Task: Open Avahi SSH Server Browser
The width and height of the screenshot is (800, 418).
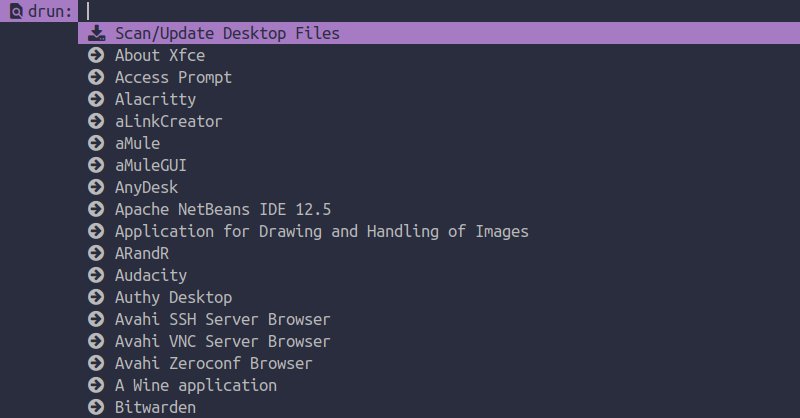Action: click(439, 319)
